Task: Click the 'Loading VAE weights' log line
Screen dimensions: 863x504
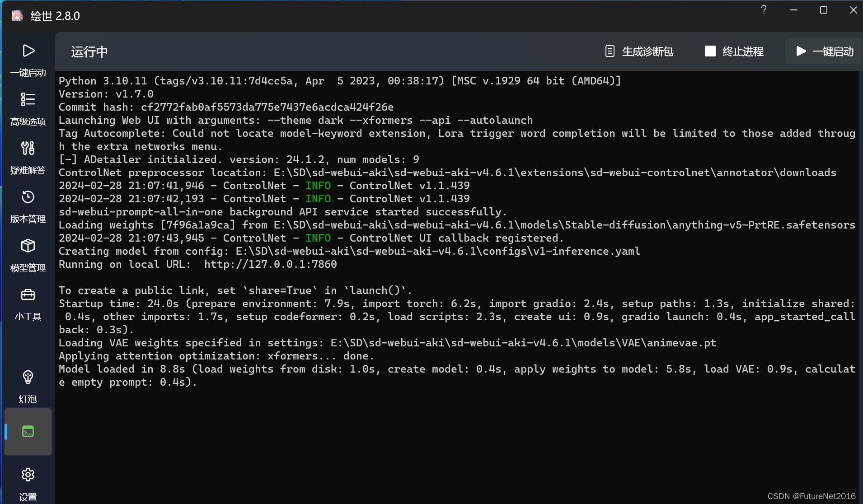Action: [x=387, y=343]
